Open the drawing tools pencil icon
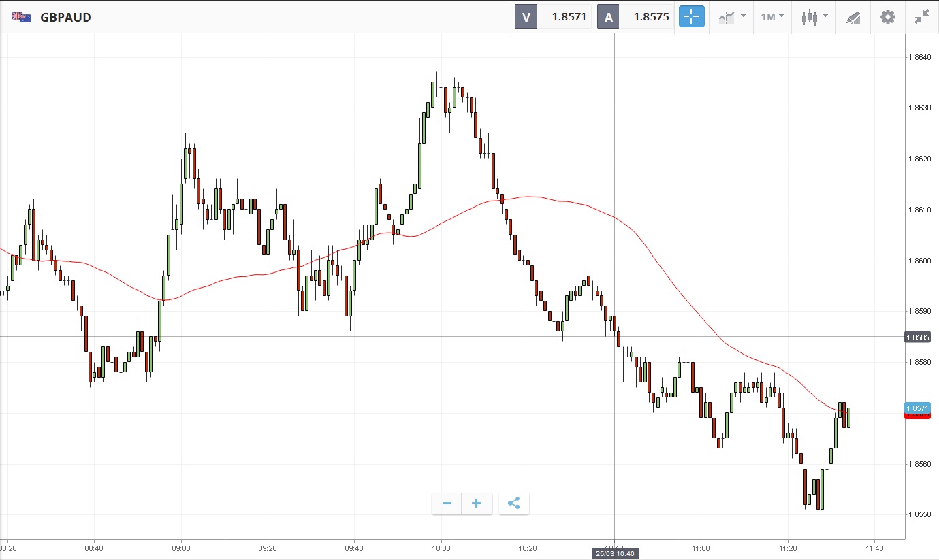This screenshot has height=560, width=939. [853, 17]
